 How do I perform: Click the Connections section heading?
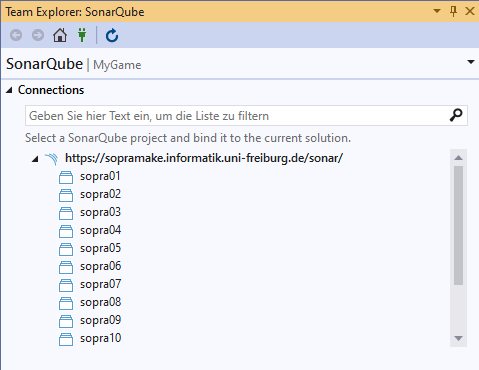tap(51, 90)
